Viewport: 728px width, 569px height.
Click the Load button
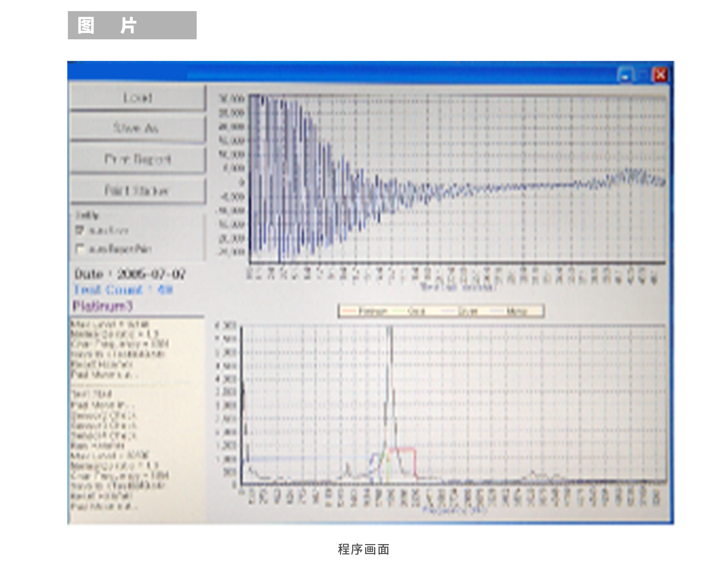click(x=137, y=98)
